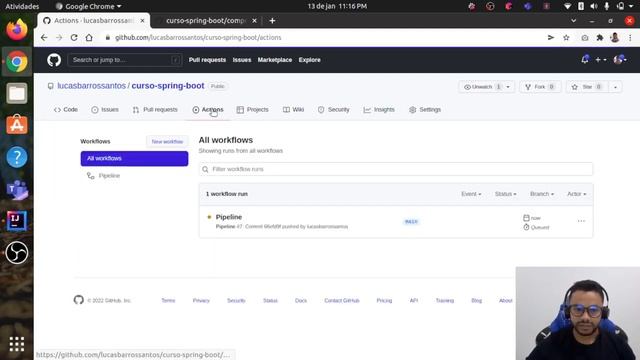
Task: Open the Docs footer link
Action: [301, 300]
